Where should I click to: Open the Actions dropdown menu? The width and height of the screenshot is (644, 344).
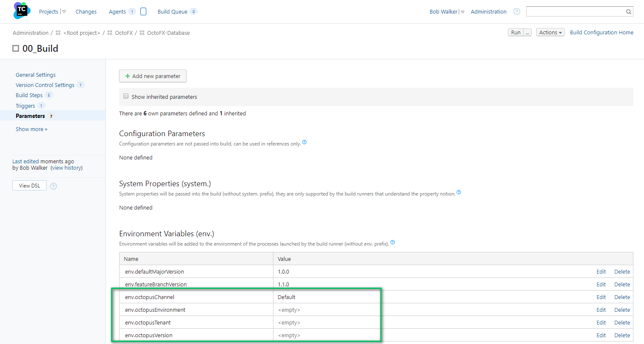point(550,33)
